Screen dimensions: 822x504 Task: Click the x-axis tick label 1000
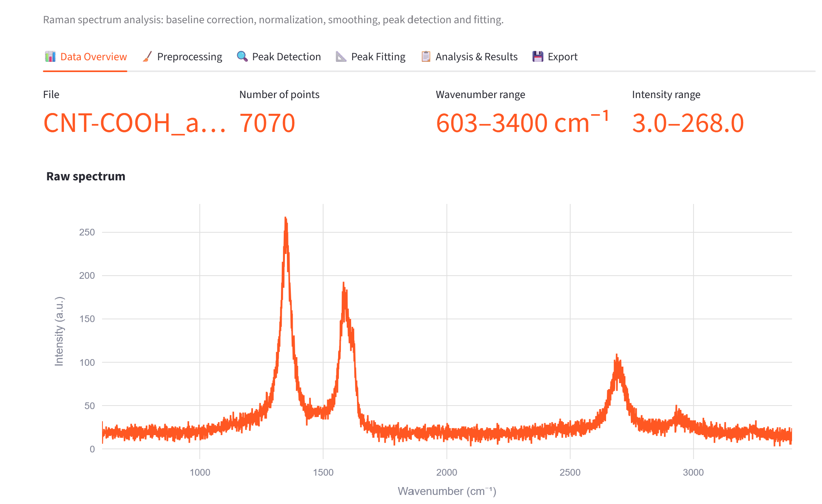[x=200, y=472]
